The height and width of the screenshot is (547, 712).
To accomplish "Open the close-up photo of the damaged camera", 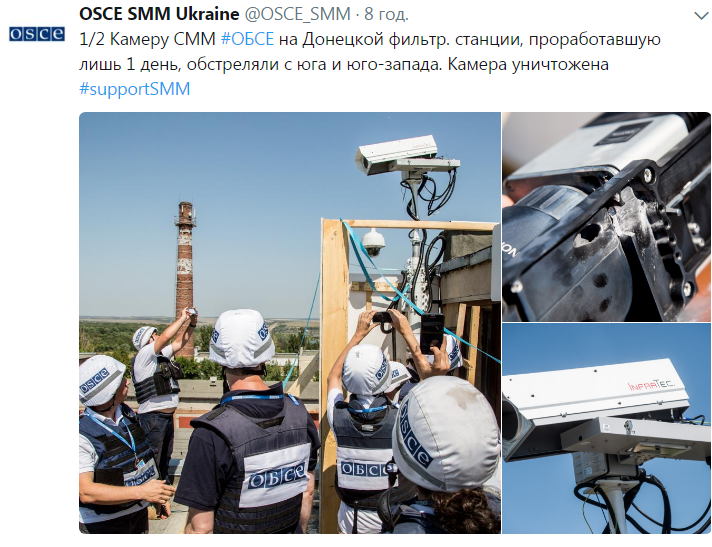I will tap(606, 217).
